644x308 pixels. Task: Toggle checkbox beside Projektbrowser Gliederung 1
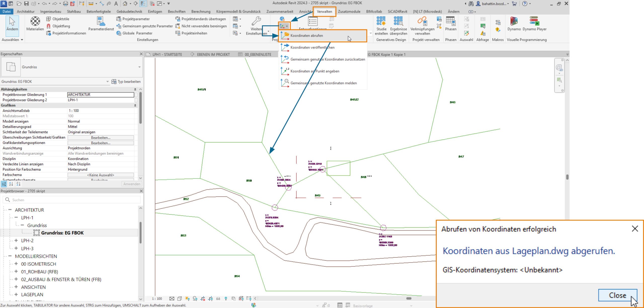pyautogui.click(x=136, y=95)
